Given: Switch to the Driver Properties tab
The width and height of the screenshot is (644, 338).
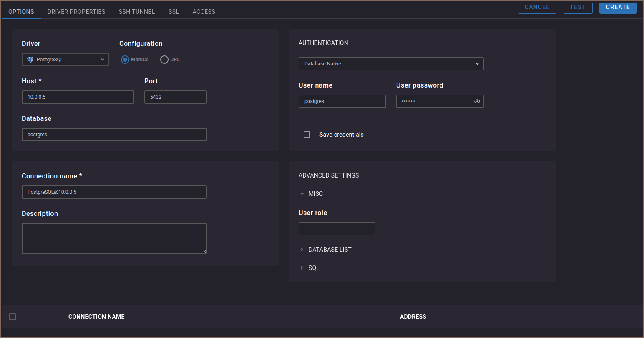Looking at the screenshot, I should (x=76, y=12).
